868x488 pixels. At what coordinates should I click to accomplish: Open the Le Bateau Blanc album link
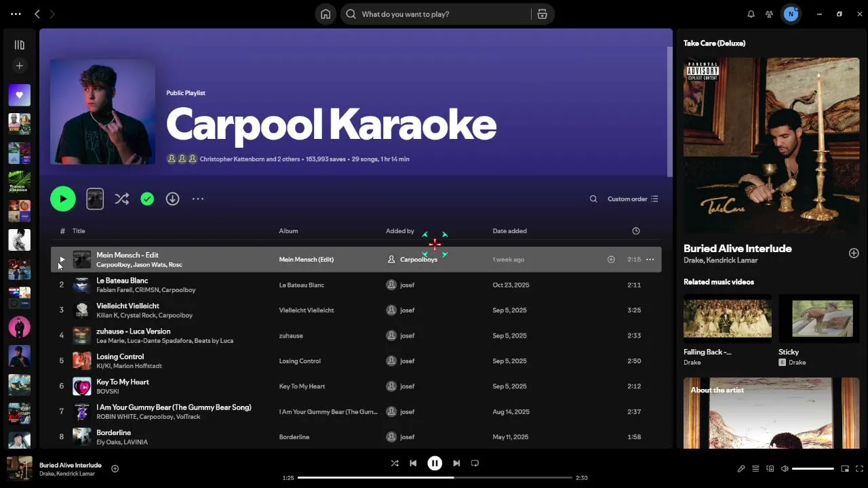click(302, 285)
